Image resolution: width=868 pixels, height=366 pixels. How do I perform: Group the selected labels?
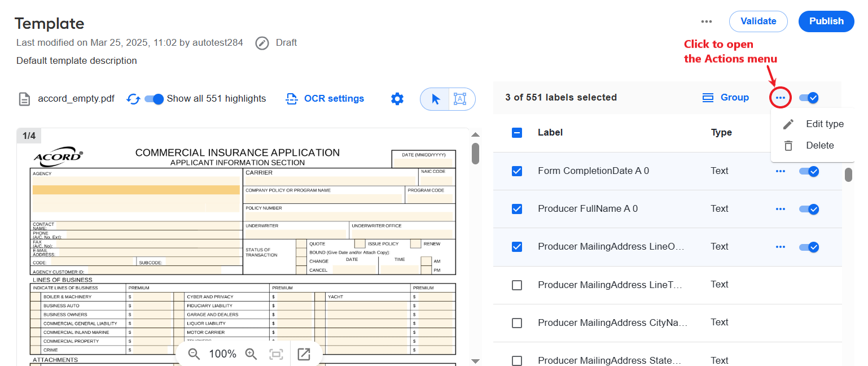(x=725, y=98)
